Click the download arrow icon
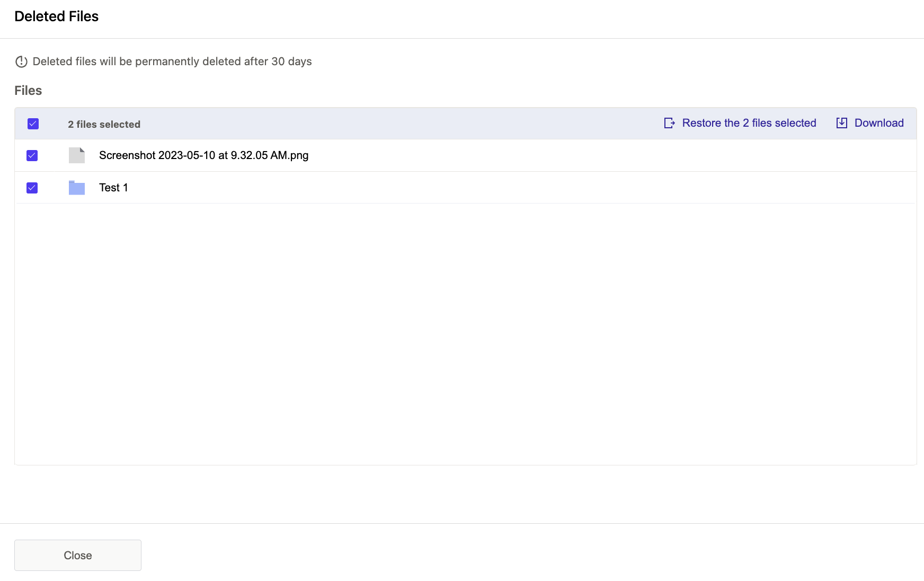The image size is (924, 581). [x=841, y=123]
